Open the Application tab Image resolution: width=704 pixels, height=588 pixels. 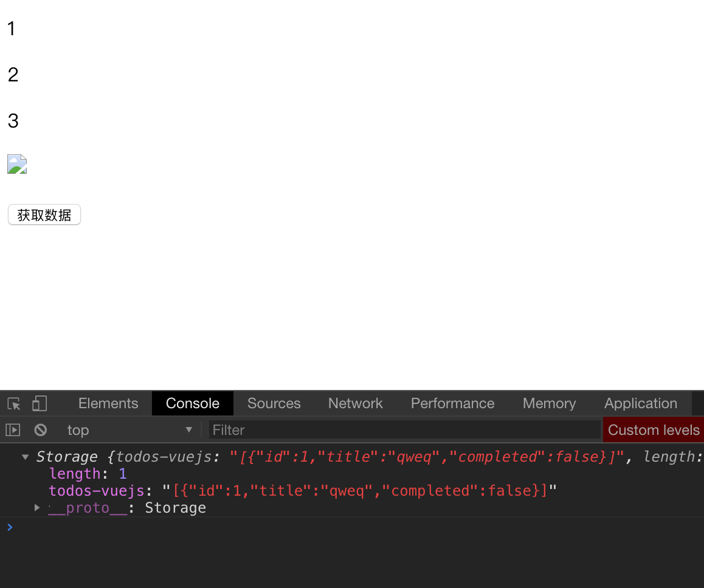[x=640, y=403]
